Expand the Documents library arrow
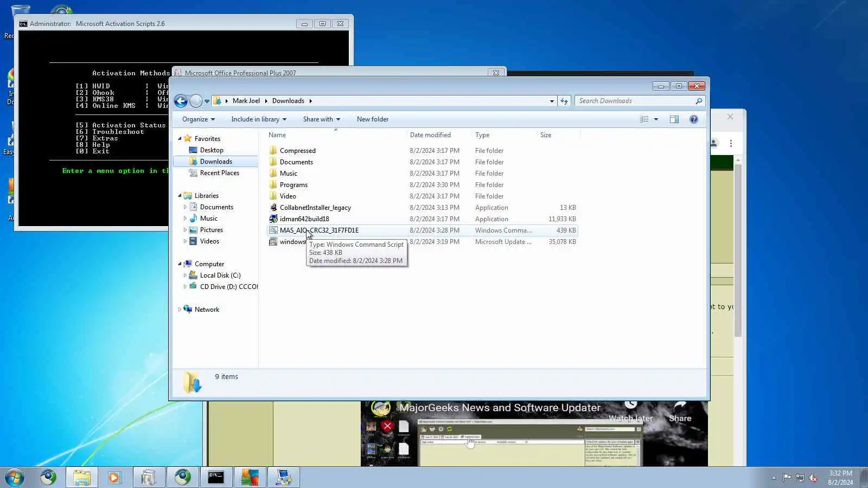 [x=185, y=207]
